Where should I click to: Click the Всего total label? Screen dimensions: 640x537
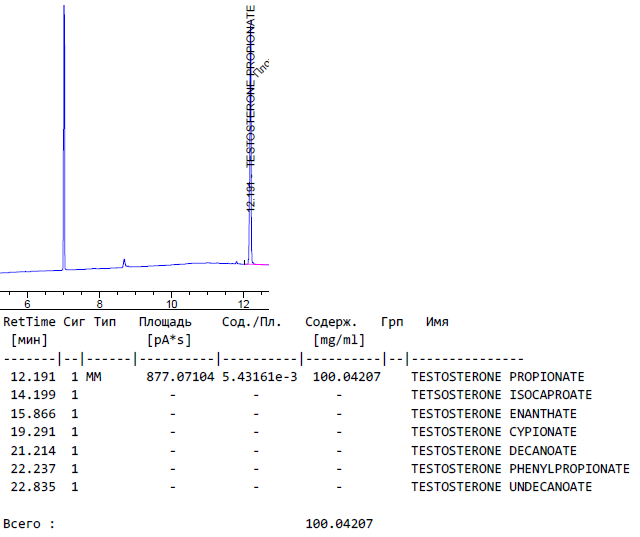(x=30, y=523)
